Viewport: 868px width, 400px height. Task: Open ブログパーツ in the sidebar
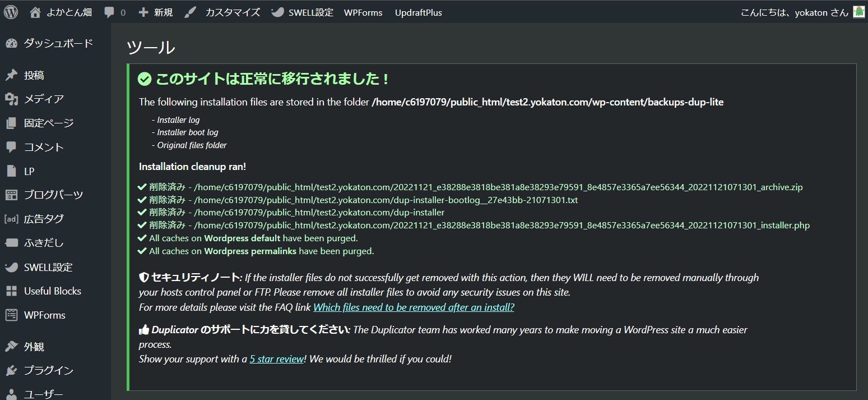[53, 195]
